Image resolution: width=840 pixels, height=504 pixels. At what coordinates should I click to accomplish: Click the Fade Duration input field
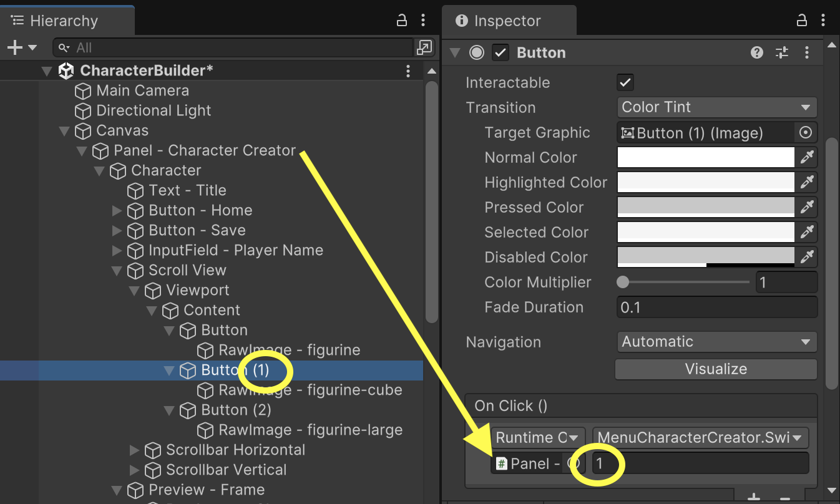point(716,307)
